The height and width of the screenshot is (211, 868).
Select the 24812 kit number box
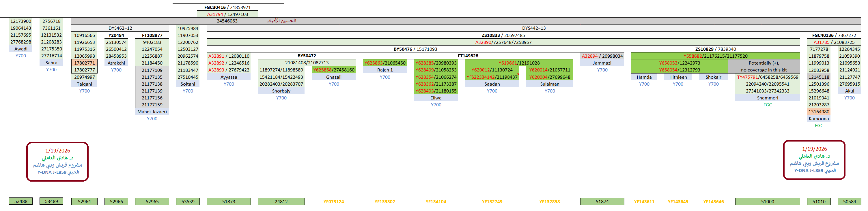click(x=281, y=201)
